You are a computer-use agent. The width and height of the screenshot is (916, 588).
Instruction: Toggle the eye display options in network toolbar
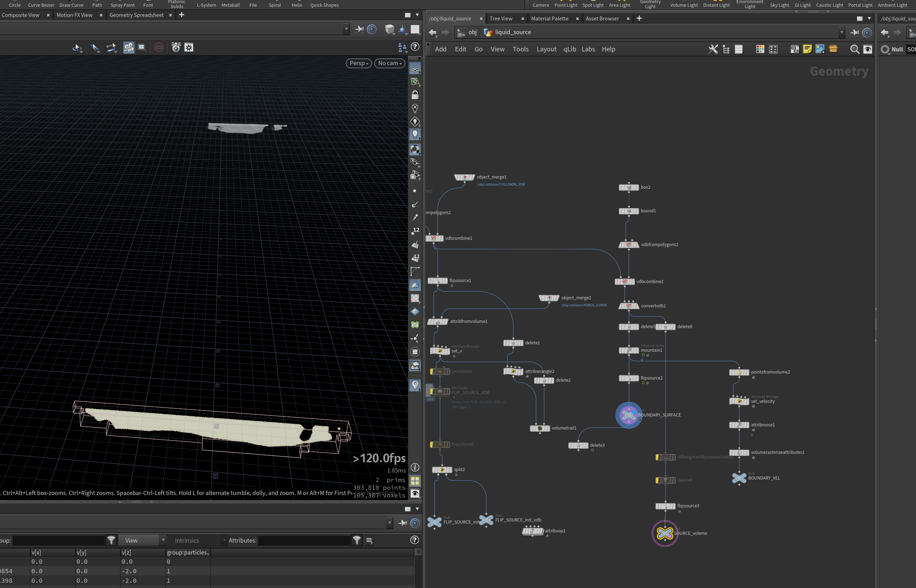coord(867,49)
